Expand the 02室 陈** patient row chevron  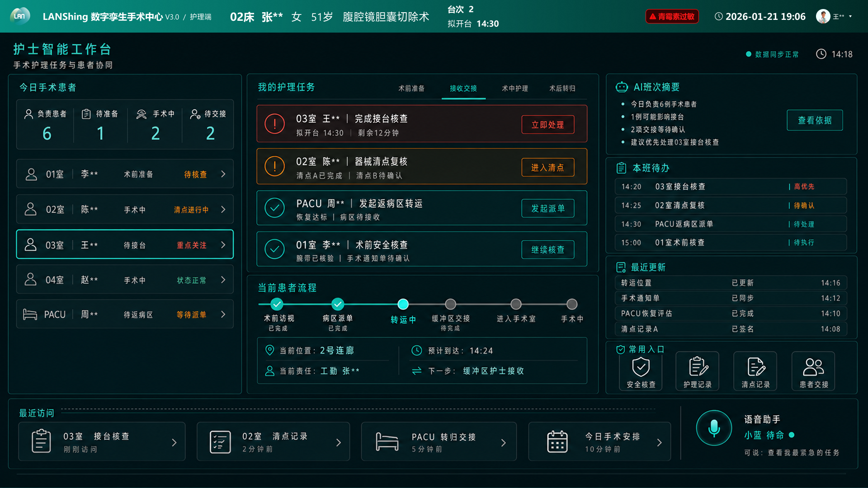pos(223,209)
